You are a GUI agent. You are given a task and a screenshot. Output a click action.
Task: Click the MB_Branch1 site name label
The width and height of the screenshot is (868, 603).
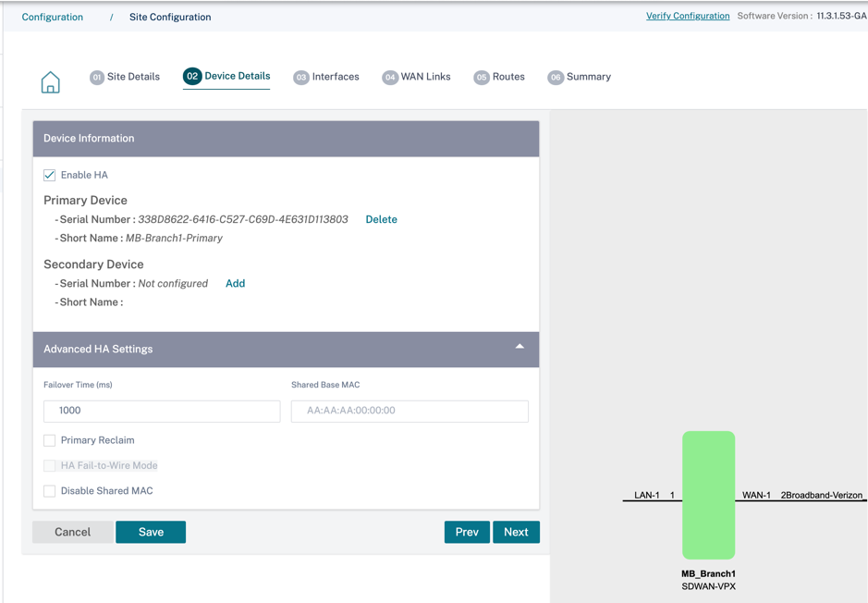[x=708, y=573]
